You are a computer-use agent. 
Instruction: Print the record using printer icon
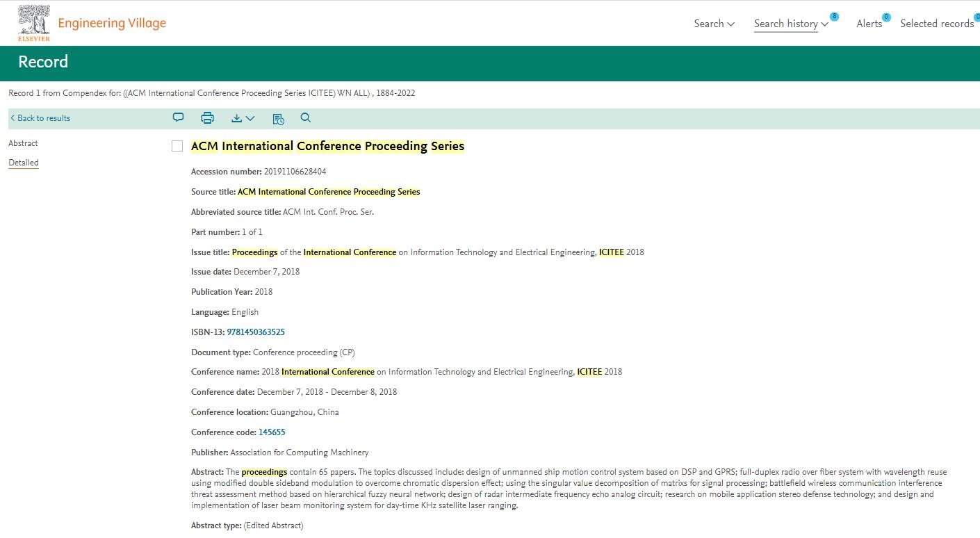(x=207, y=118)
